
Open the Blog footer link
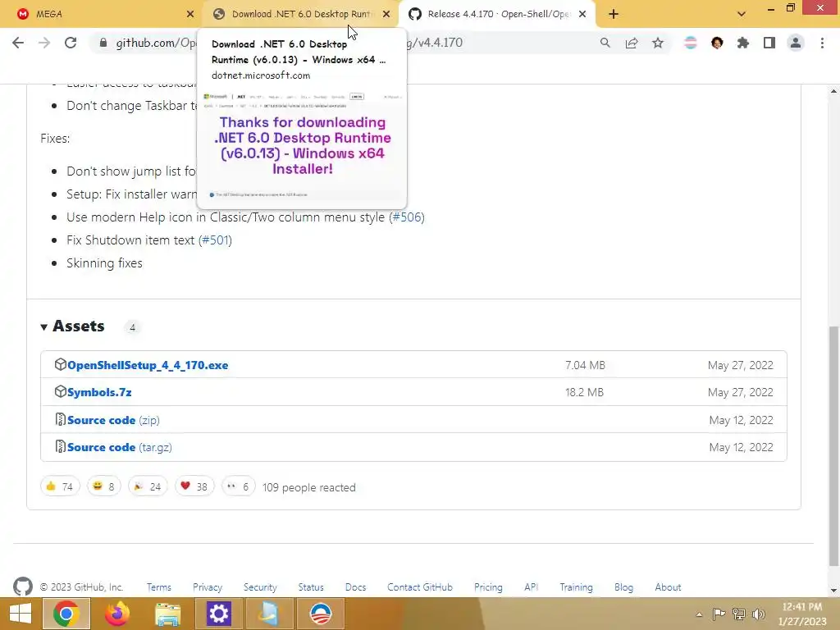pos(623,587)
